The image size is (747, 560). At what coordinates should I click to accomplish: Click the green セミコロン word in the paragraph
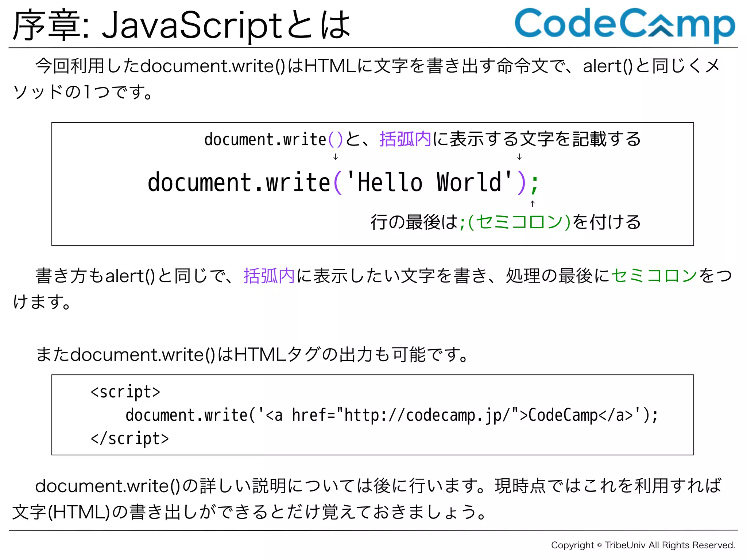[654, 276]
